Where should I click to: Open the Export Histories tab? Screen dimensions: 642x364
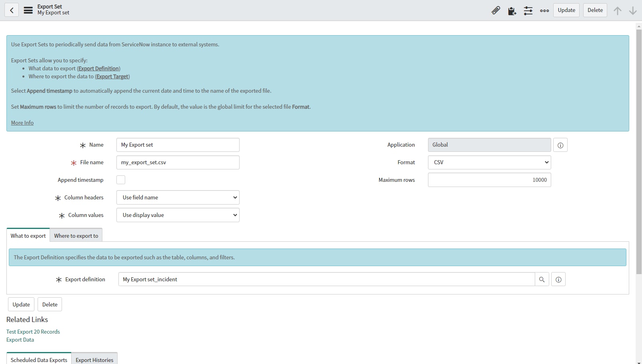pyautogui.click(x=94, y=360)
